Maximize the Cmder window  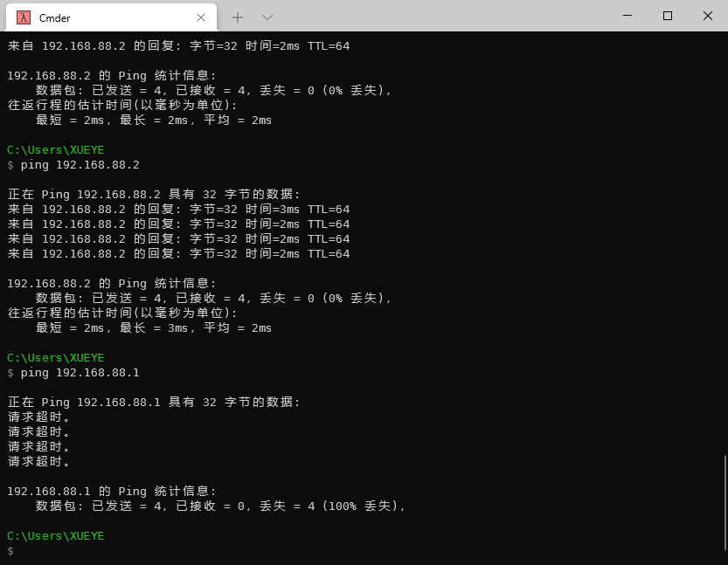[x=668, y=16]
